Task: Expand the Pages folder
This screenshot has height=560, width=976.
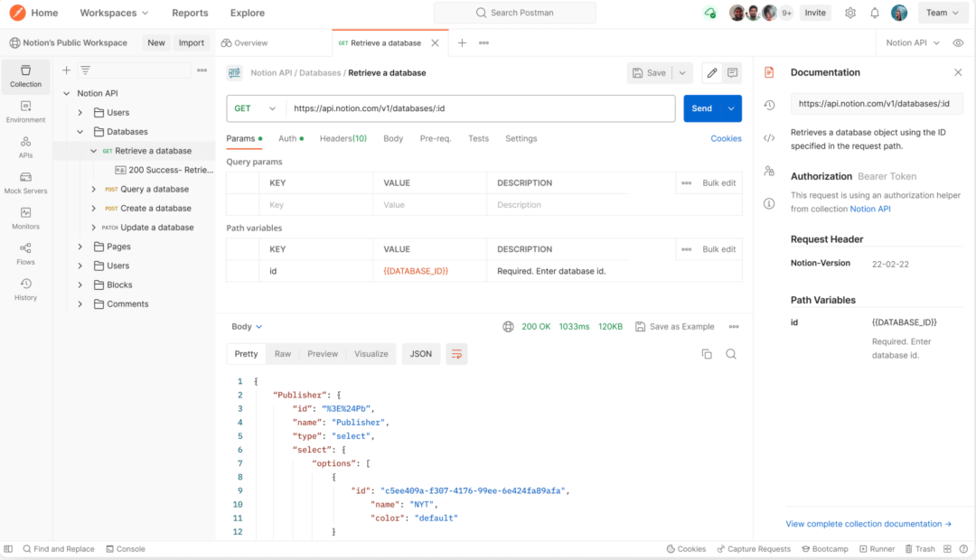Action: pos(80,247)
